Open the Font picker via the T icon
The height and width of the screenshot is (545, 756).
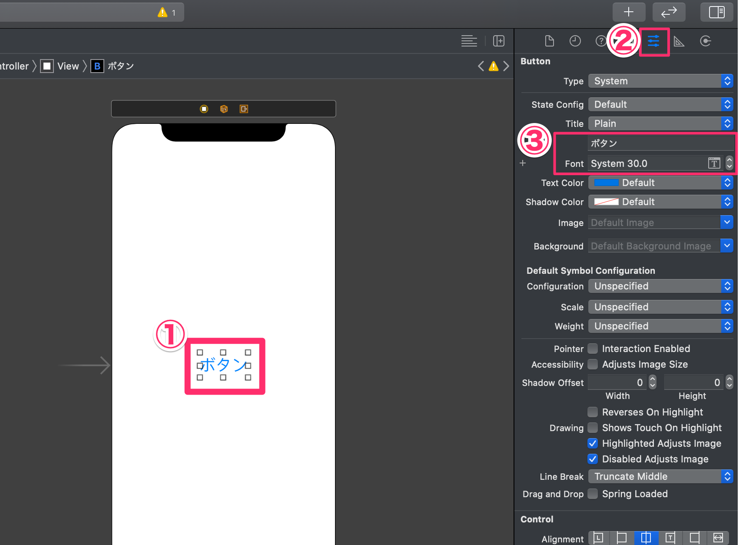714,163
